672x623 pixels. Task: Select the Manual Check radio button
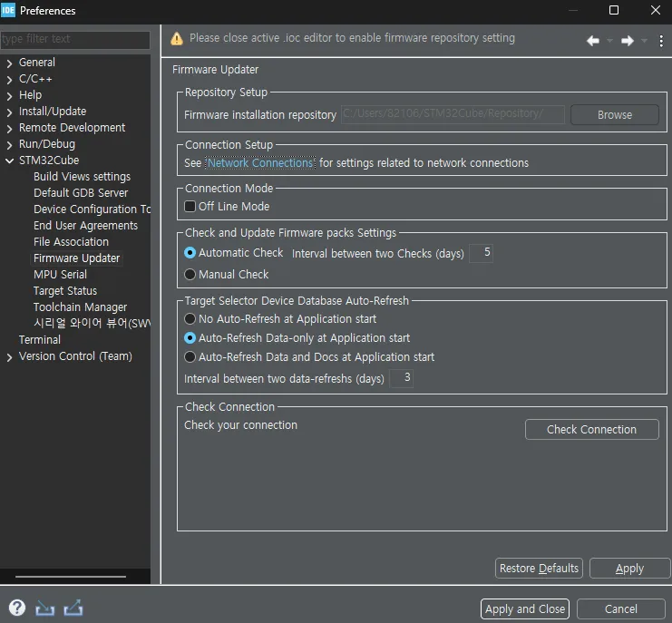(190, 274)
